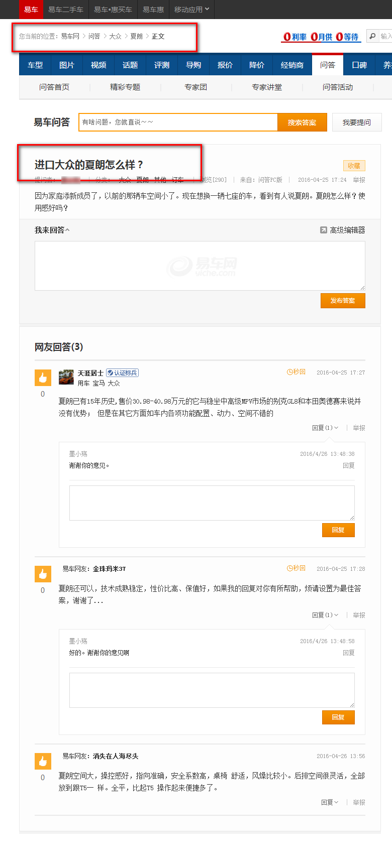Like the answer by 天涯居士
392x868 pixels.
[x=43, y=378]
